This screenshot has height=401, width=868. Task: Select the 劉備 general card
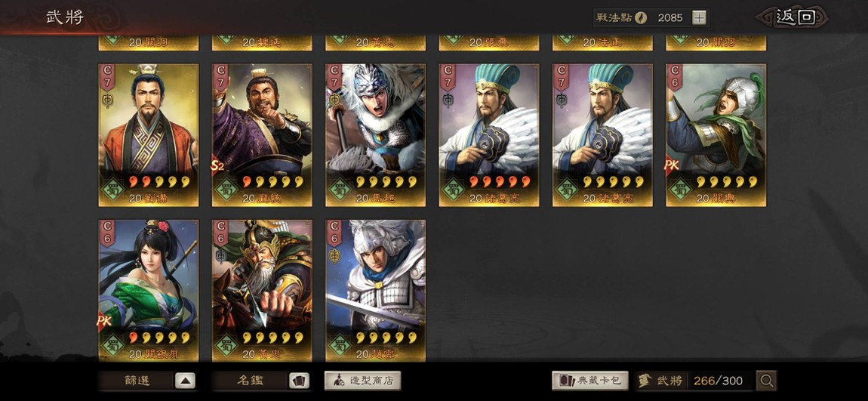(x=149, y=135)
